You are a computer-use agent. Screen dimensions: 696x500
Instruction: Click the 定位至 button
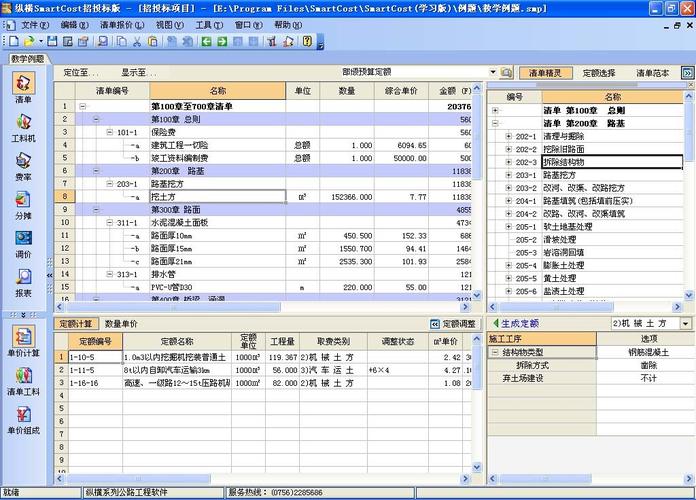80,73
